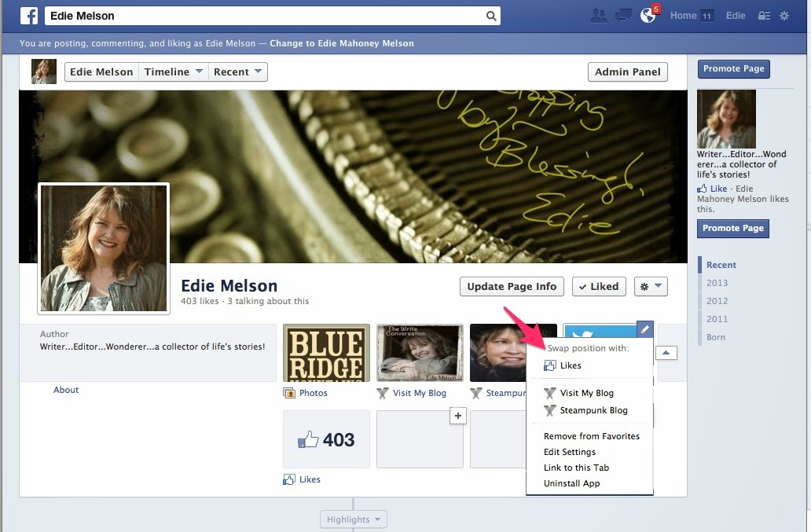Screen dimensions: 811x532
Task: Click the large profile picture
Action: [104, 248]
